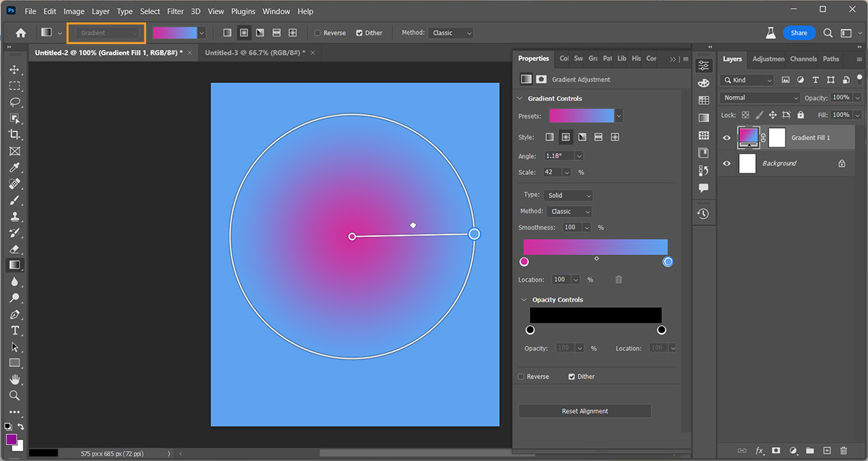This screenshot has width=868, height=461.
Task: Open the layer blend mode Normal dropdown
Action: (760, 98)
